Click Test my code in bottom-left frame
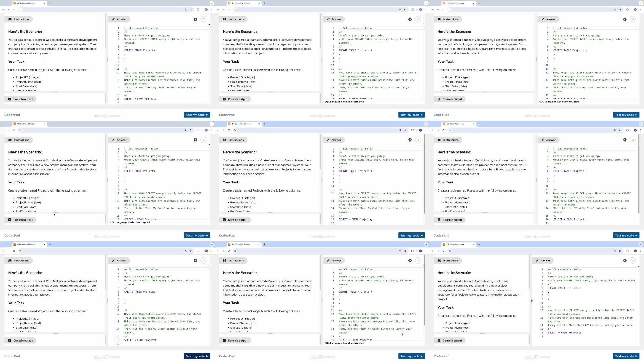 (x=197, y=356)
